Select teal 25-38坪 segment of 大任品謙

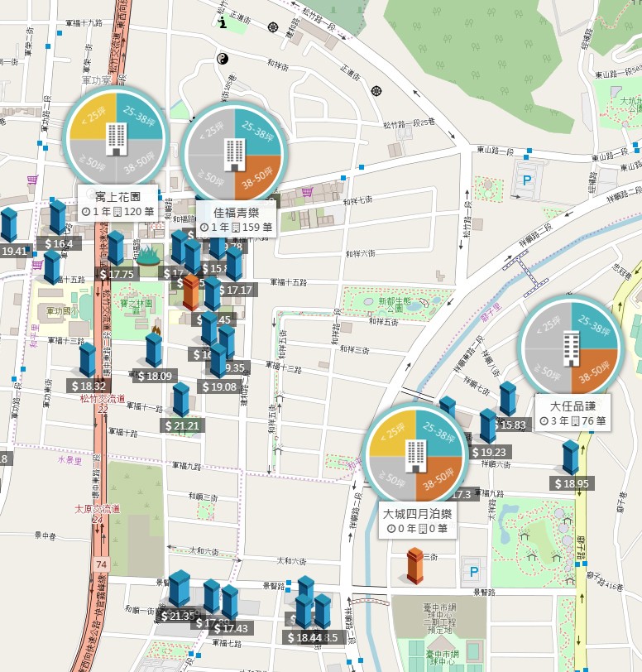[594, 326]
